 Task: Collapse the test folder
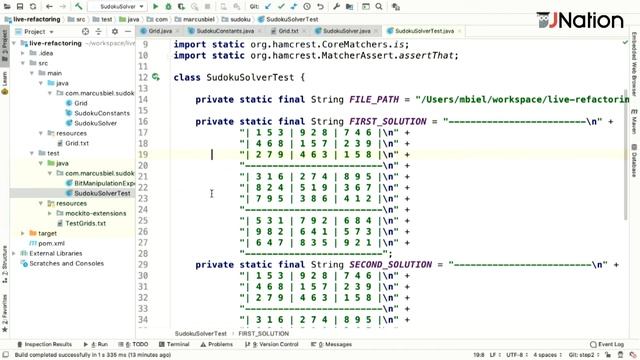pyautogui.click(x=32, y=153)
